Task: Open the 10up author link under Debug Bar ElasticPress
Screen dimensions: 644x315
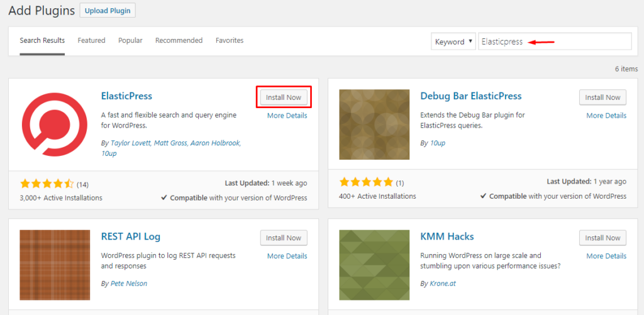Action: tap(438, 143)
